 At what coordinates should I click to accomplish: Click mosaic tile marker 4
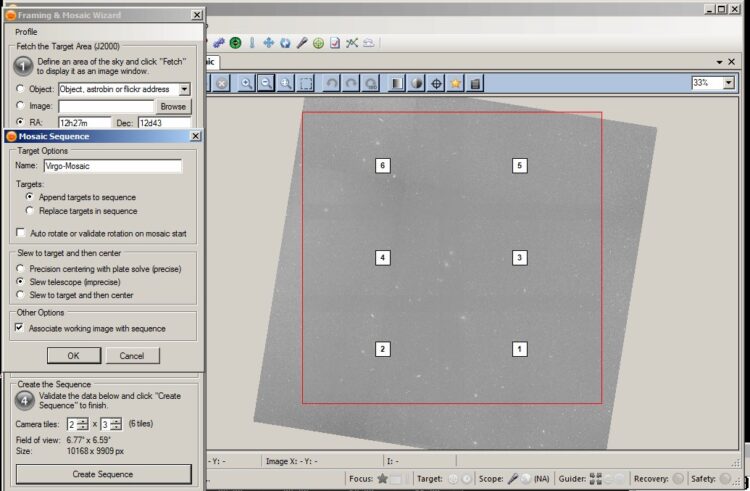(x=383, y=258)
